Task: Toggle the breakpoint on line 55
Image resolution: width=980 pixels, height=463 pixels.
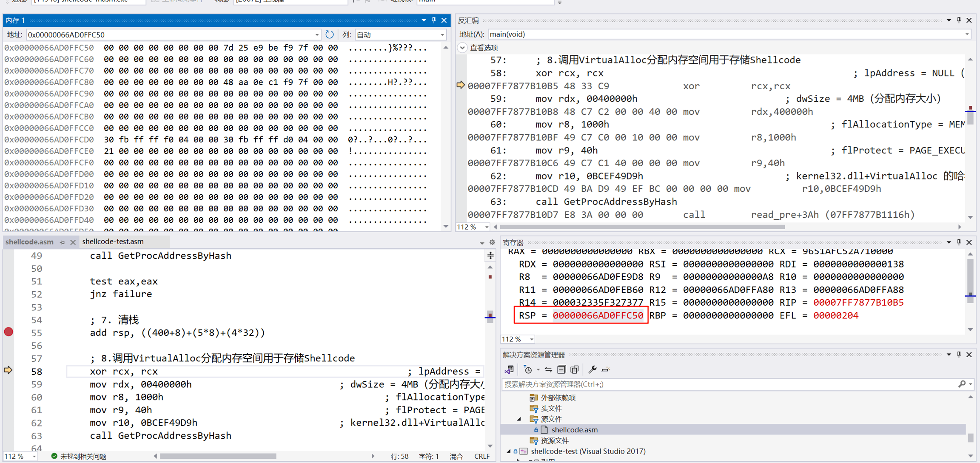Action: tap(9, 332)
